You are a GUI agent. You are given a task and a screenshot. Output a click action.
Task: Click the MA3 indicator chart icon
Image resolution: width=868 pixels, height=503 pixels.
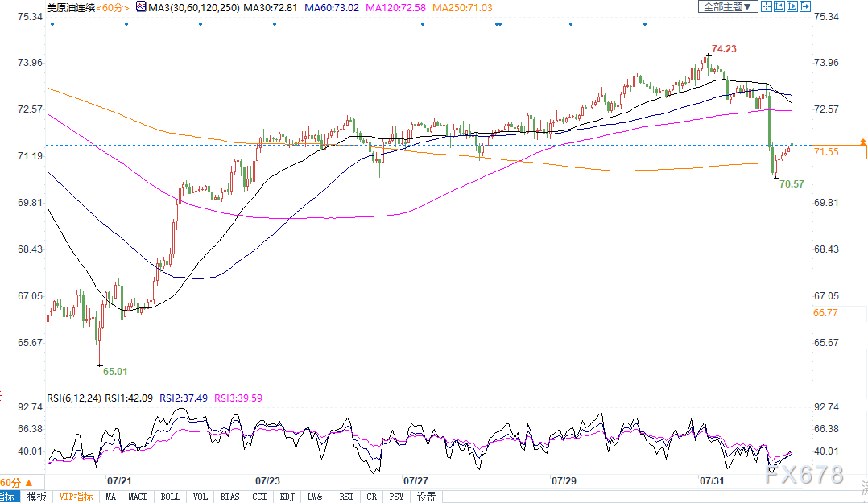pyautogui.click(x=141, y=7)
